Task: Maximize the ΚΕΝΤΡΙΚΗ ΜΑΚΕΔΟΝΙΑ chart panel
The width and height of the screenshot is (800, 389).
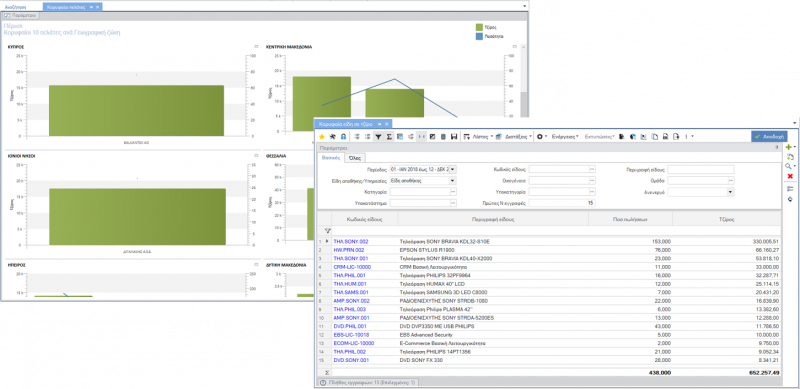Action: [514, 46]
